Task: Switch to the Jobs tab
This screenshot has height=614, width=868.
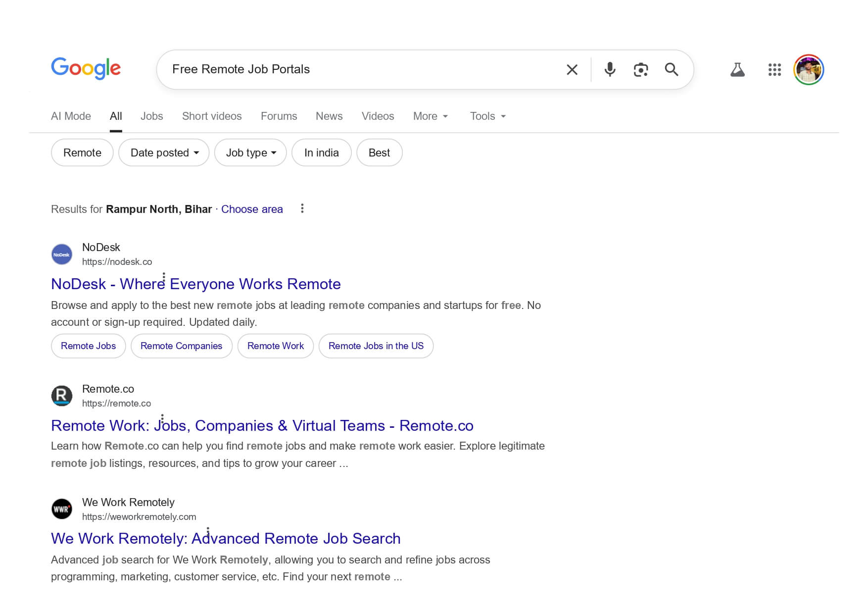Action: tap(151, 116)
